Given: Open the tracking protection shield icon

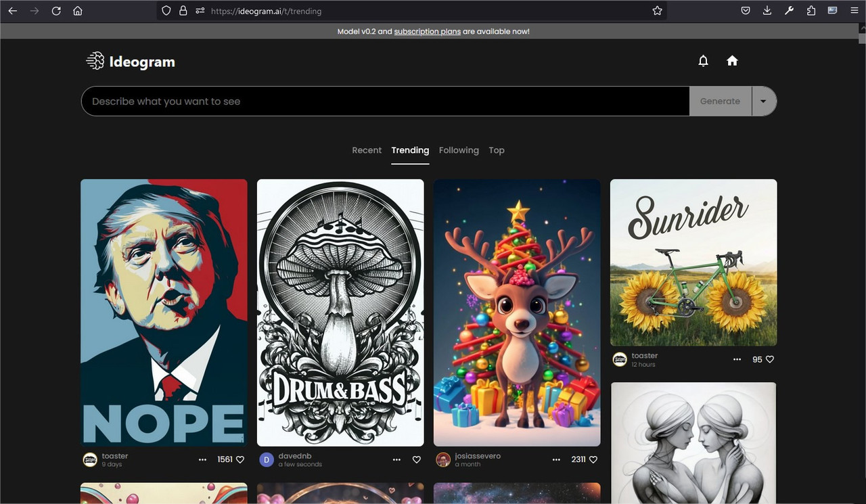Looking at the screenshot, I should (x=166, y=11).
